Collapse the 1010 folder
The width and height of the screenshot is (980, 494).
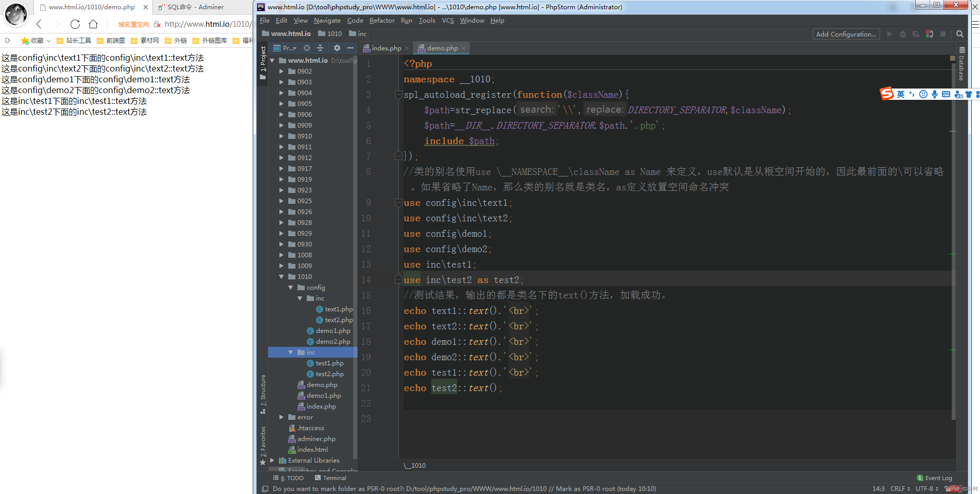pyautogui.click(x=282, y=277)
